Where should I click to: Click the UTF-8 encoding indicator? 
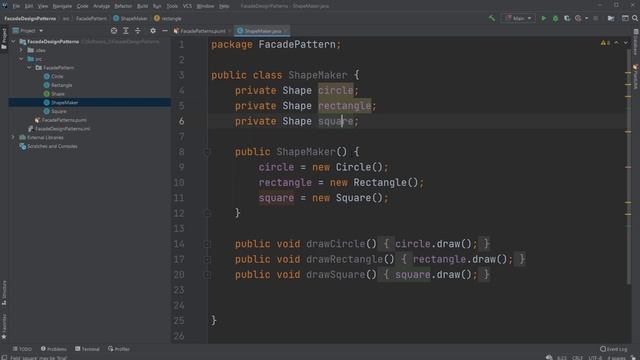(595, 358)
